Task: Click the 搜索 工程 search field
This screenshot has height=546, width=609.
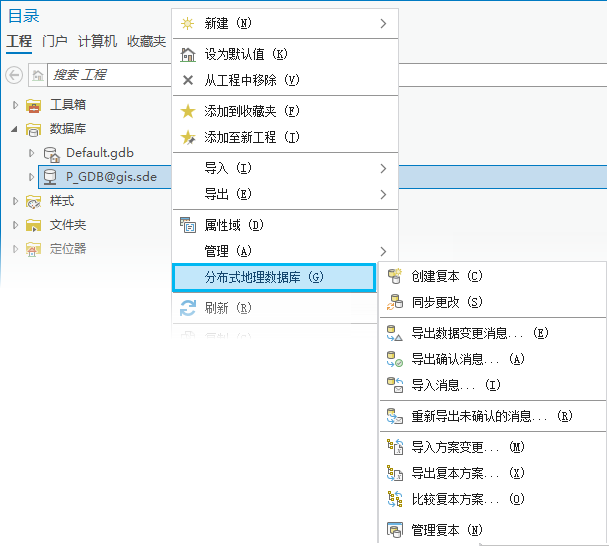Action: (105, 75)
